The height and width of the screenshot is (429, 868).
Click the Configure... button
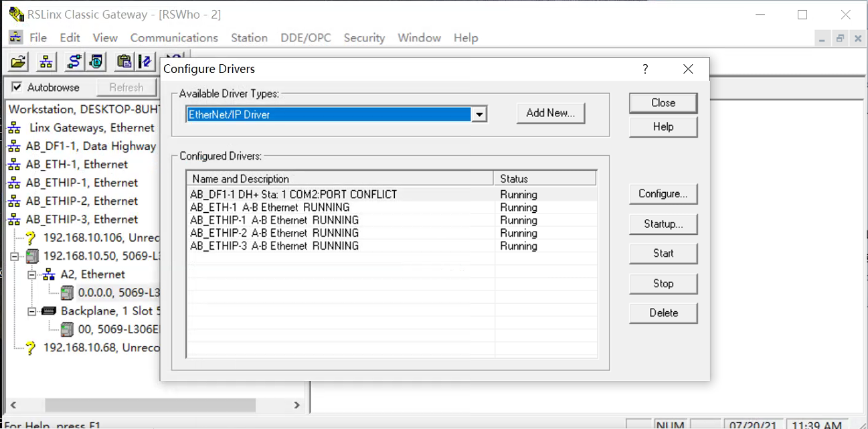pyautogui.click(x=663, y=194)
